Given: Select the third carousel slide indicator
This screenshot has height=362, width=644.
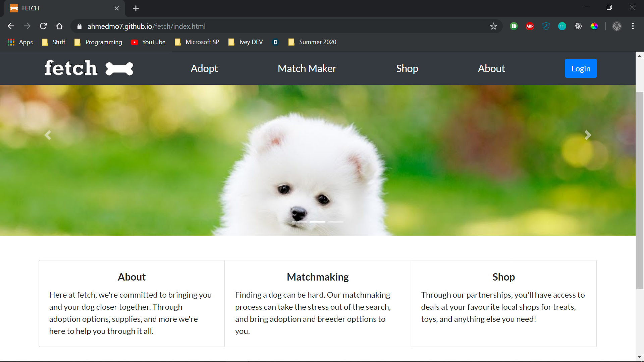Looking at the screenshot, I should click(336, 222).
